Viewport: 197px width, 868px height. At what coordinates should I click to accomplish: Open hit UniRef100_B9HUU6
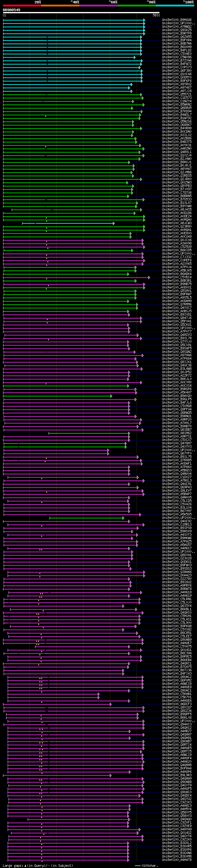(x=177, y=20)
